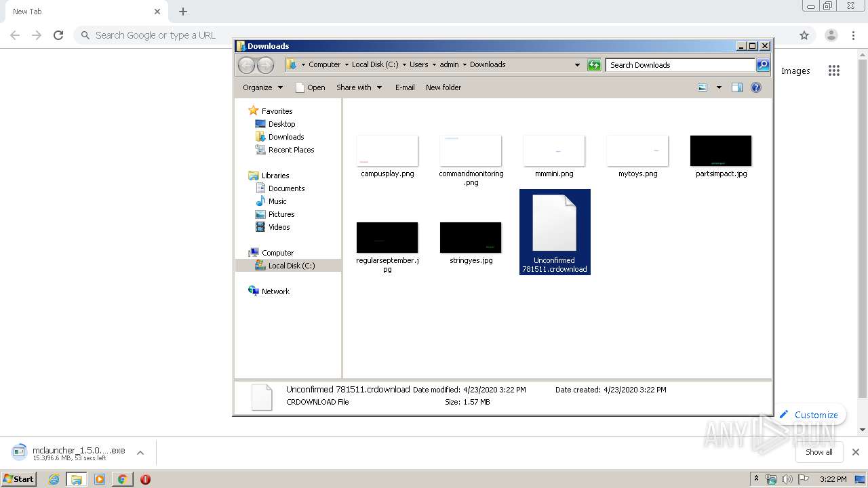Launch Internet Explorer from taskbar
Viewport: 868px width, 488px height.
pyautogui.click(x=54, y=479)
